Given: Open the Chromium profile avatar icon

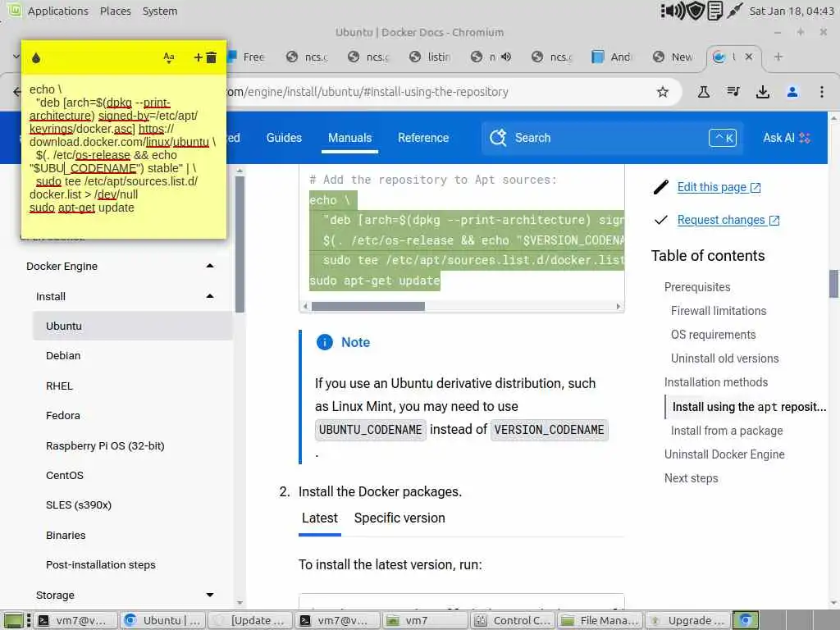Looking at the screenshot, I should click(792, 92).
